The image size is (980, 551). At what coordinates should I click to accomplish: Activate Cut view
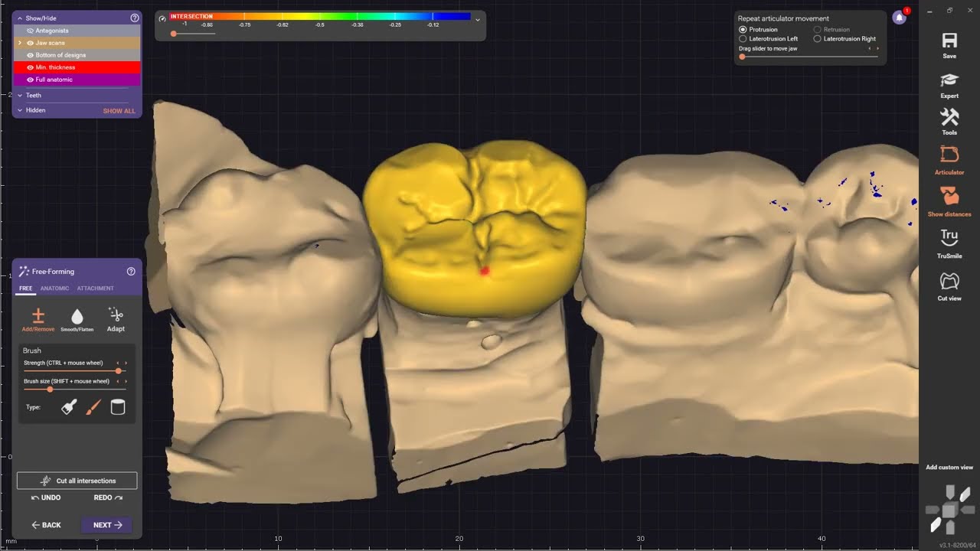[949, 285]
